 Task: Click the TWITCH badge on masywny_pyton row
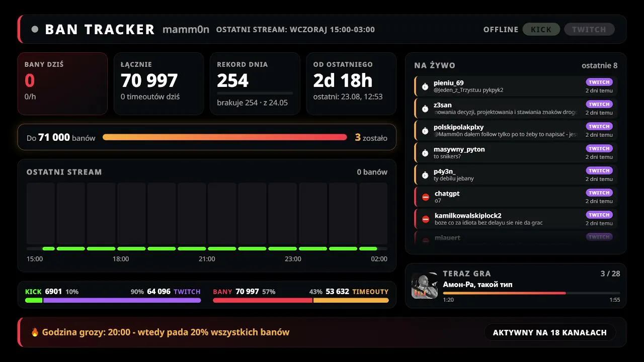(599, 148)
